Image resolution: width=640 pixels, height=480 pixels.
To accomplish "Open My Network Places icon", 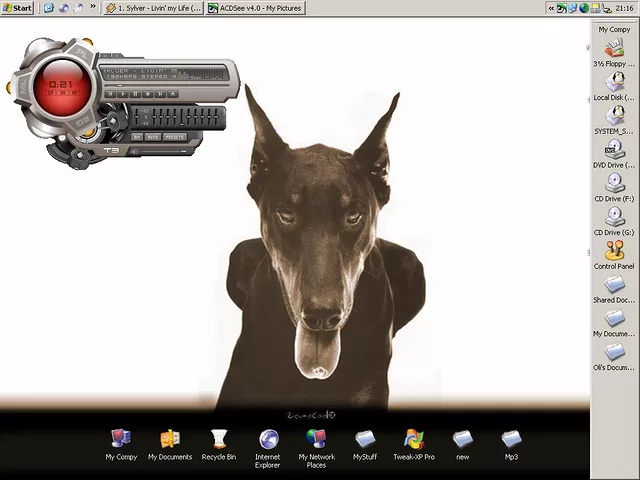I will (316, 439).
